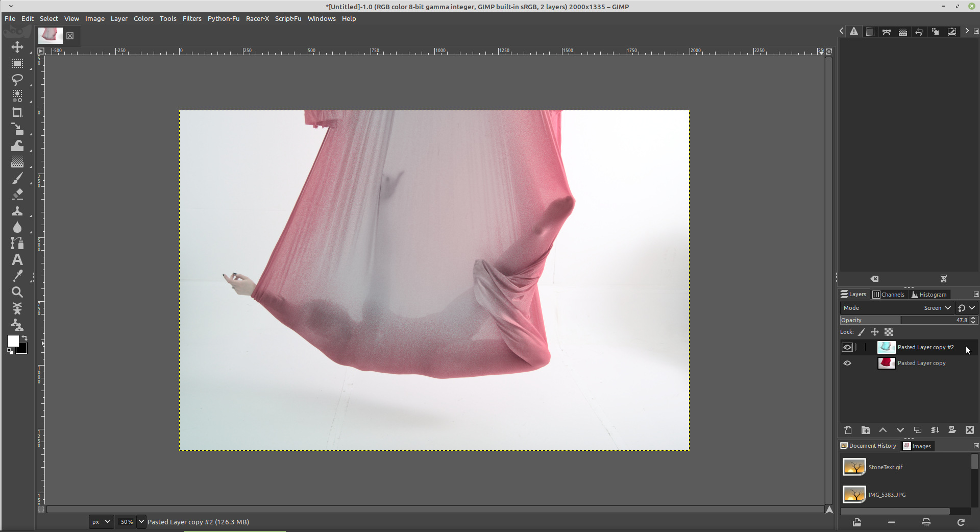Open the Error Console dock tab
The image size is (980, 532).
point(854,32)
